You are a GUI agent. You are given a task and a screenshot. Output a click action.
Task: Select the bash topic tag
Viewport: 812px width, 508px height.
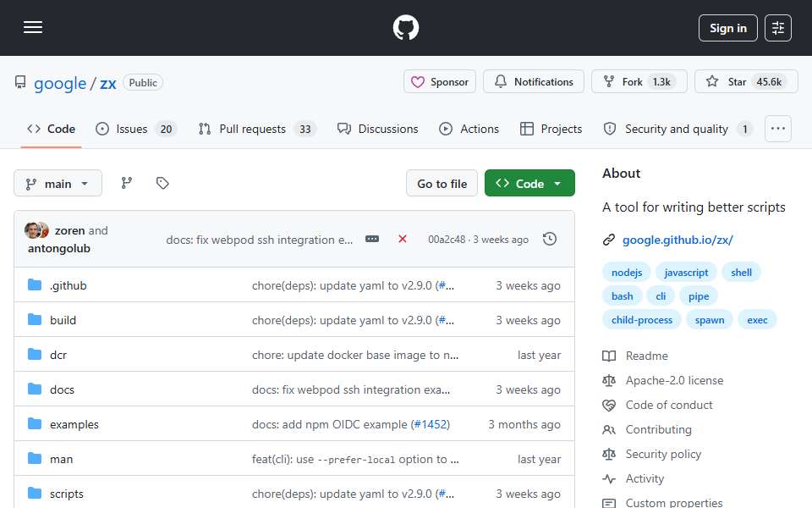[622, 296]
